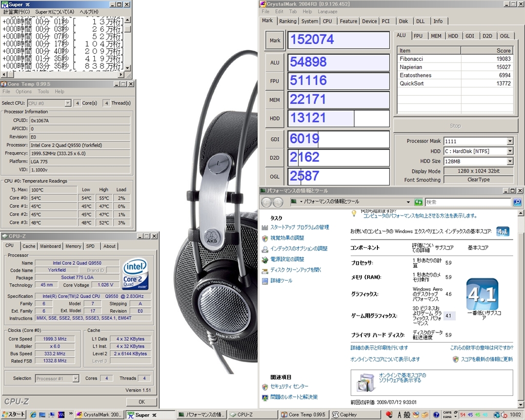Select the FPU results tab
This screenshot has height=420, width=525.
(418, 36)
